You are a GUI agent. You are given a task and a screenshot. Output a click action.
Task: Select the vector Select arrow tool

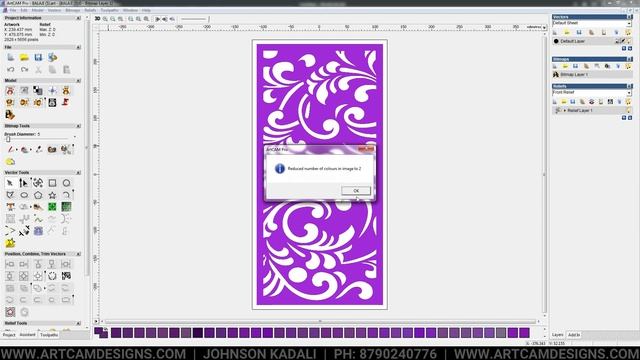pyautogui.click(x=10, y=183)
